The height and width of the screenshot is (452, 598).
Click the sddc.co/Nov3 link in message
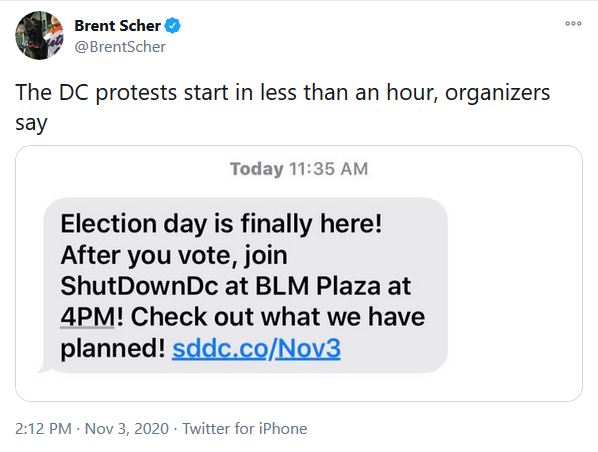pos(256,348)
